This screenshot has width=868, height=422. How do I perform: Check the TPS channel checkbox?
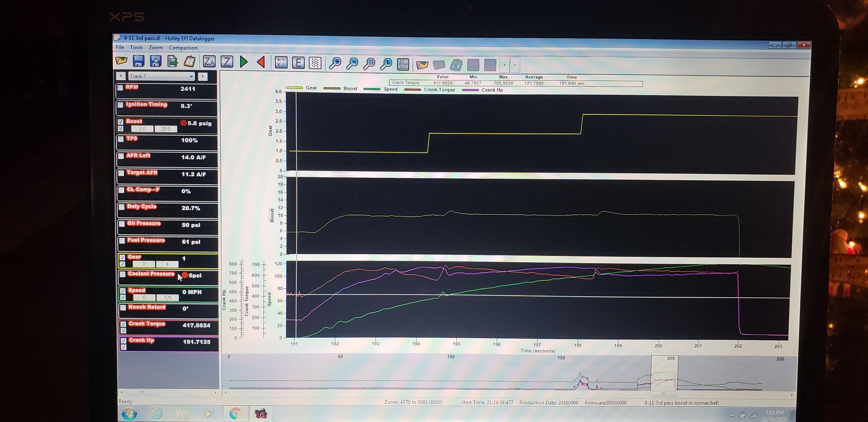coord(121,139)
